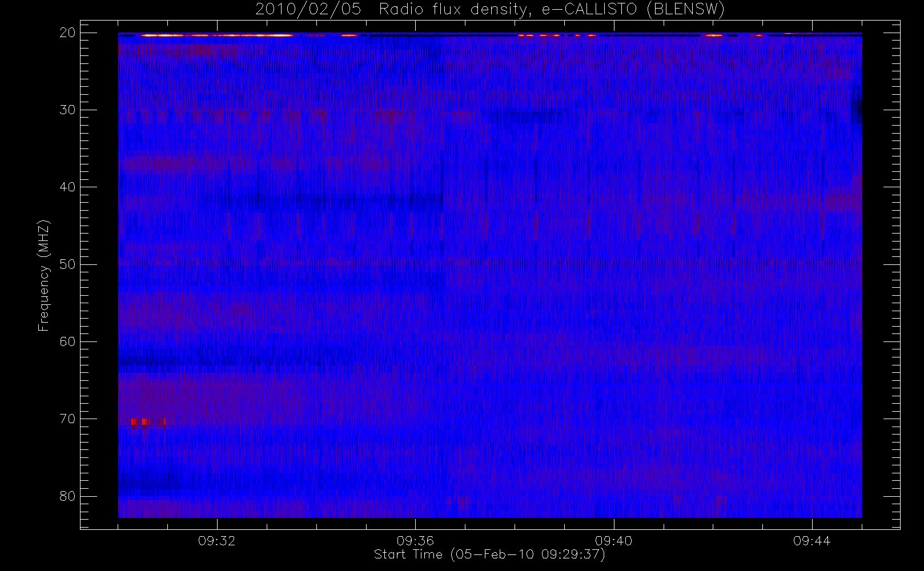Click the 09:40 time tick label

coord(613,541)
